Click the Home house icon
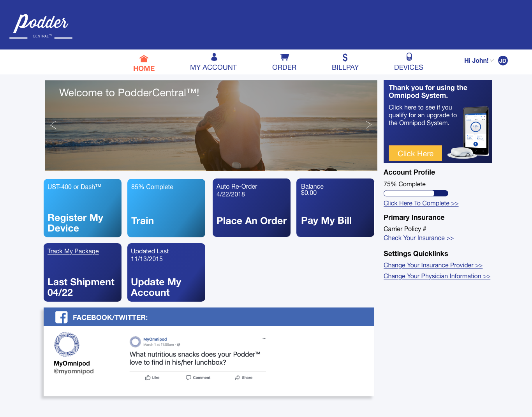The height and width of the screenshot is (417, 532). pyautogui.click(x=144, y=59)
